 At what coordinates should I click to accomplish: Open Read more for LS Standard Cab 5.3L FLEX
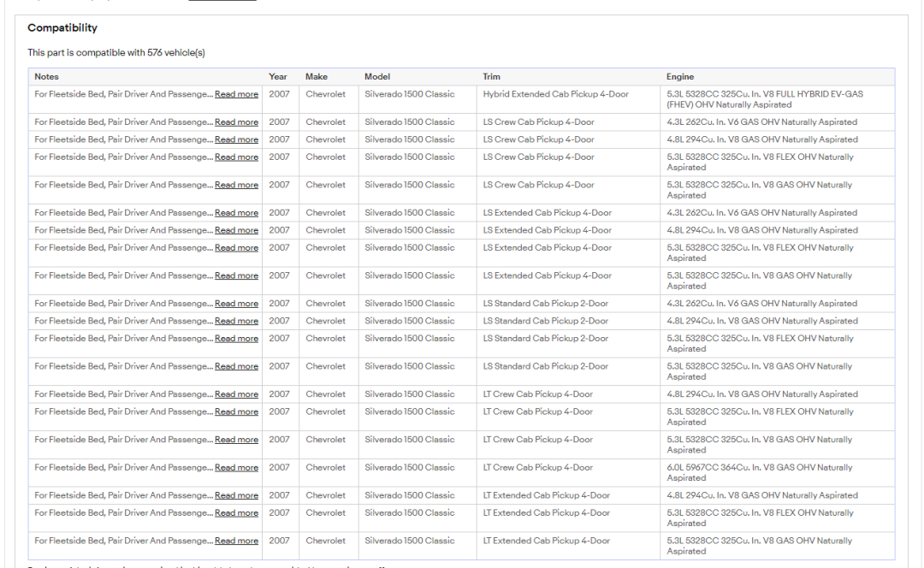pos(236,339)
